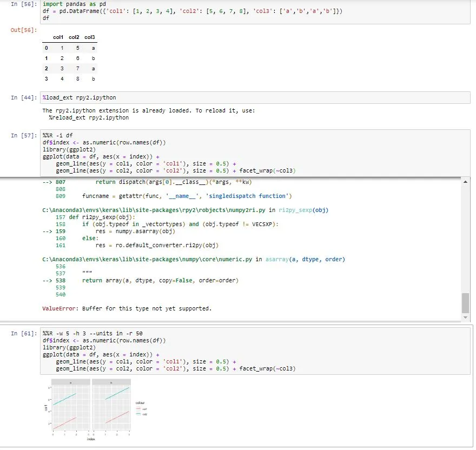Click the In [61] cell prompt
Image resolution: width=476 pixels, height=450 pixels.
[24, 333]
